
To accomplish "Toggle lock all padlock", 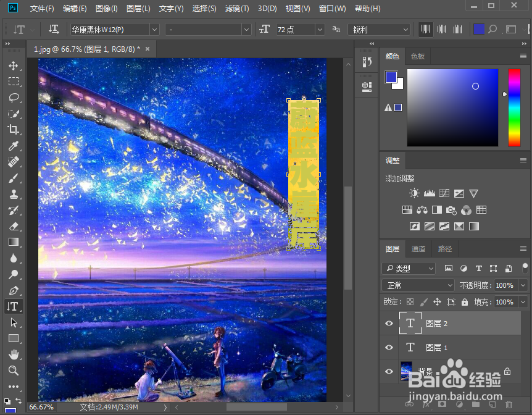I will click(x=465, y=301).
